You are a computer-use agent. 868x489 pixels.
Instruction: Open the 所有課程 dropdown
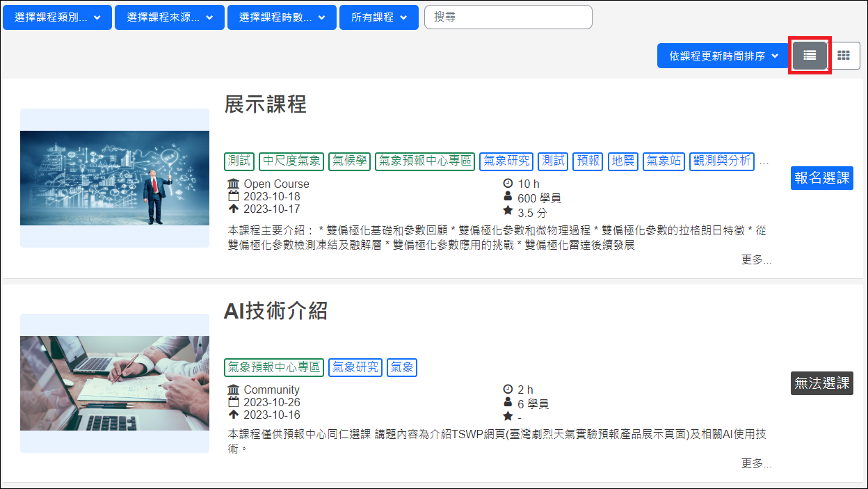click(379, 17)
